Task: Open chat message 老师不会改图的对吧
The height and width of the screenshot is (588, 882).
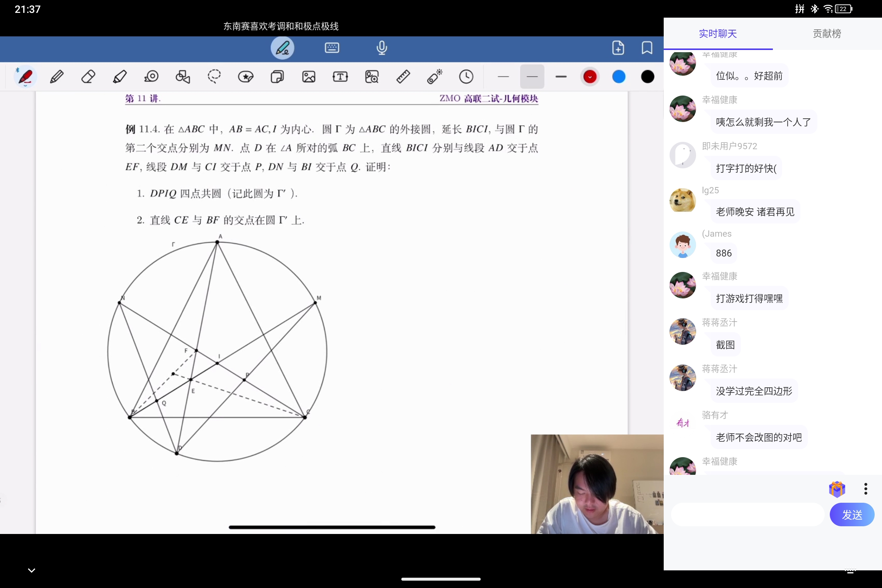Action: click(759, 437)
